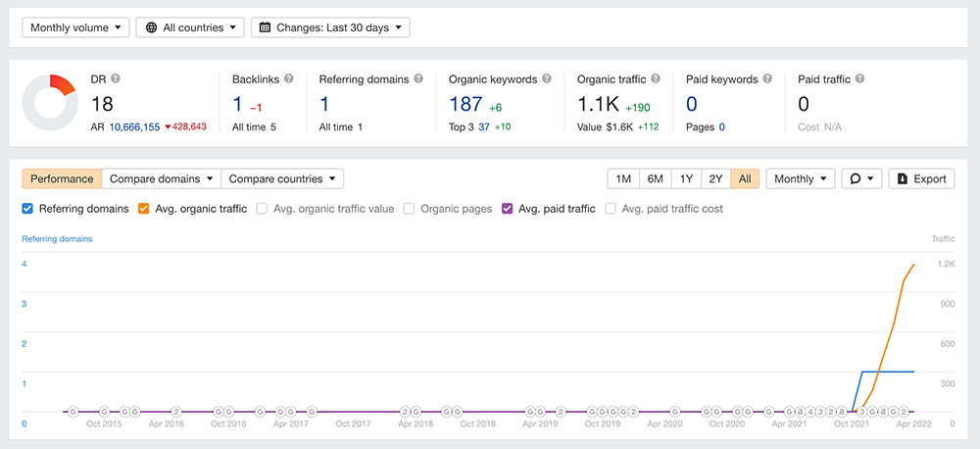The width and height of the screenshot is (980, 449).
Task: Open Changes: Last 30 days dropdown
Action: tap(330, 27)
